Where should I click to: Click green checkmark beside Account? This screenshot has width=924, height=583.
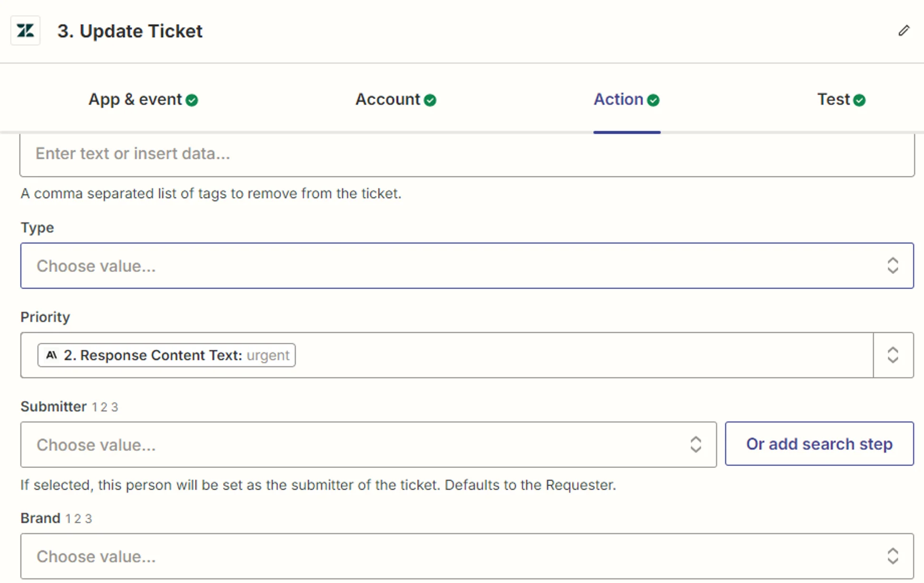[430, 100]
